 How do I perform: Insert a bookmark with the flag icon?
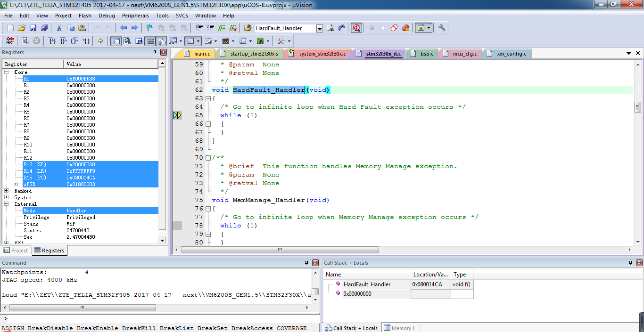tap(149, 28)
